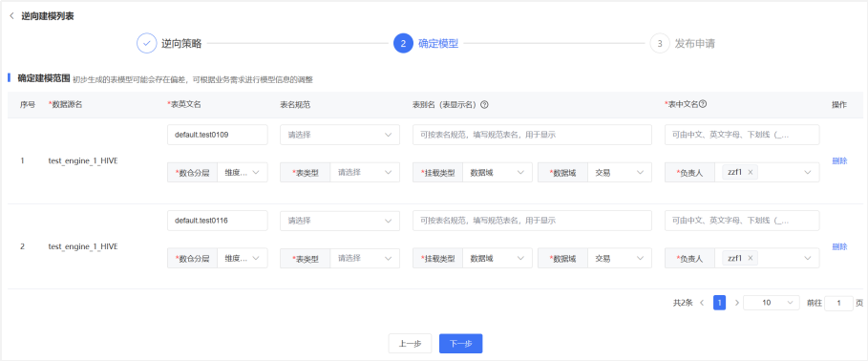Open 表名规范 dropdown for default.test0116 row
The image size is (868, 361).
pos(340,221)
